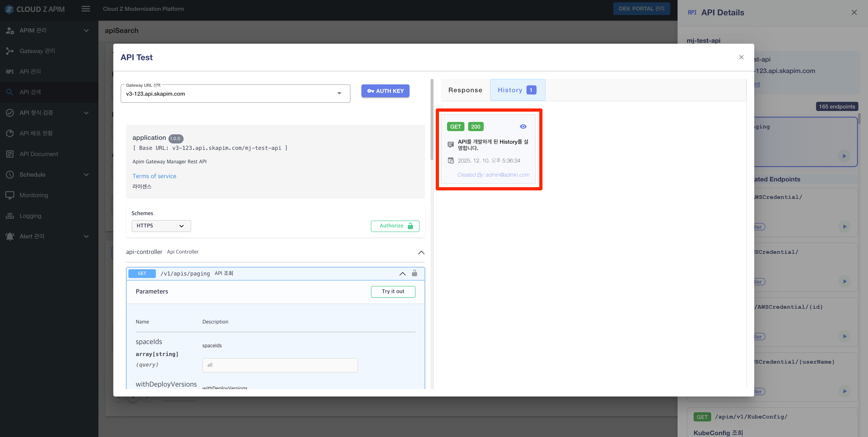Click the eye icon in the history card
Image resolution: width=868 pixels, height=437 pixels.
pyautogui.click(x=523, y=127)
